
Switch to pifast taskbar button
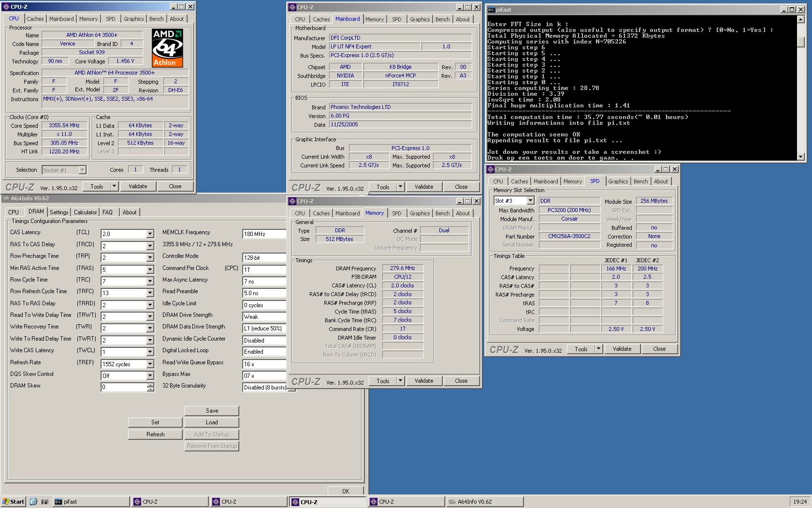[90, 502]
